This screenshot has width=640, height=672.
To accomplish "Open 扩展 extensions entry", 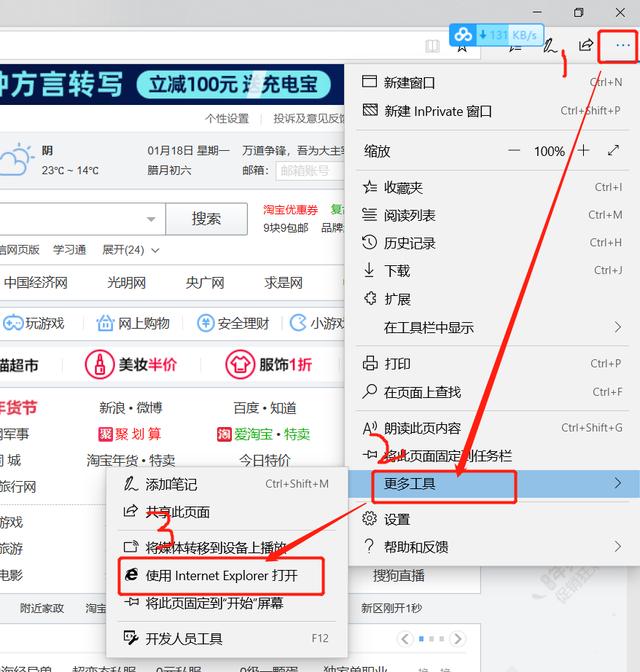I will pos(492,299).
